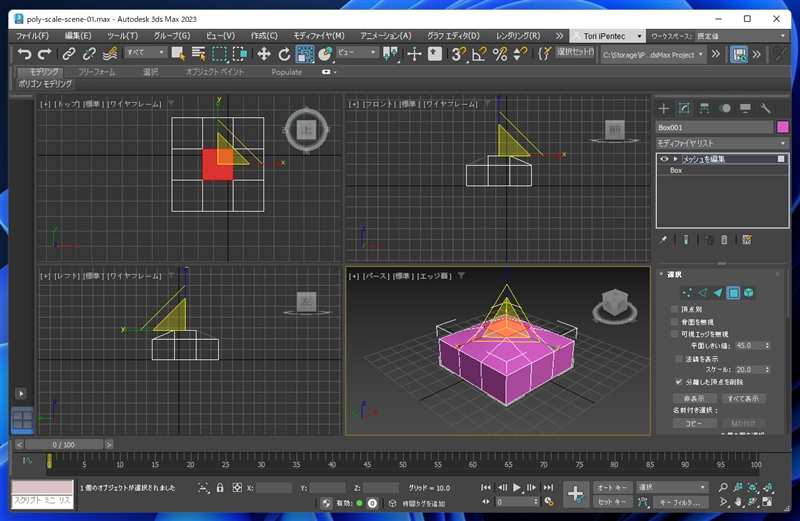Activate the Select and Link tool
Viewport: 800px width, 521px height.
(69, 54)
